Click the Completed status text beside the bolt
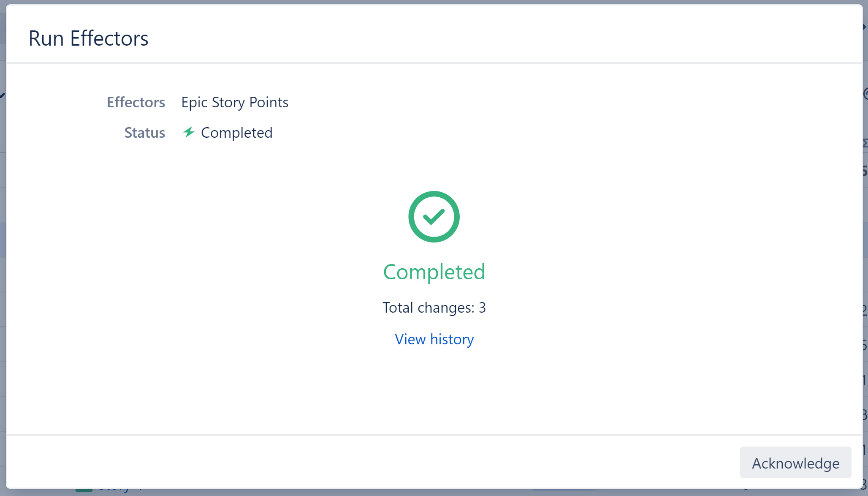This screenshot has height=496, width=868. pyautogui.click(x=236, y=133)
